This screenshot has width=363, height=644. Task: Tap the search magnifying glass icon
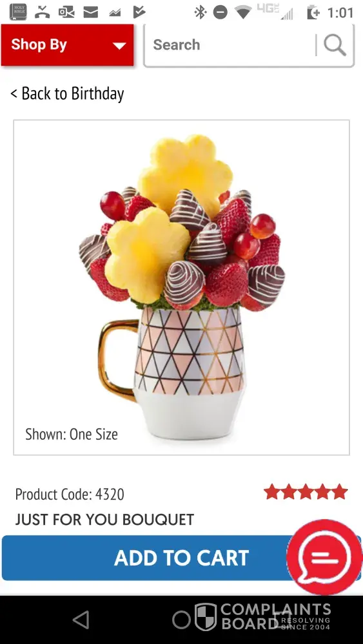coord(335,45)
